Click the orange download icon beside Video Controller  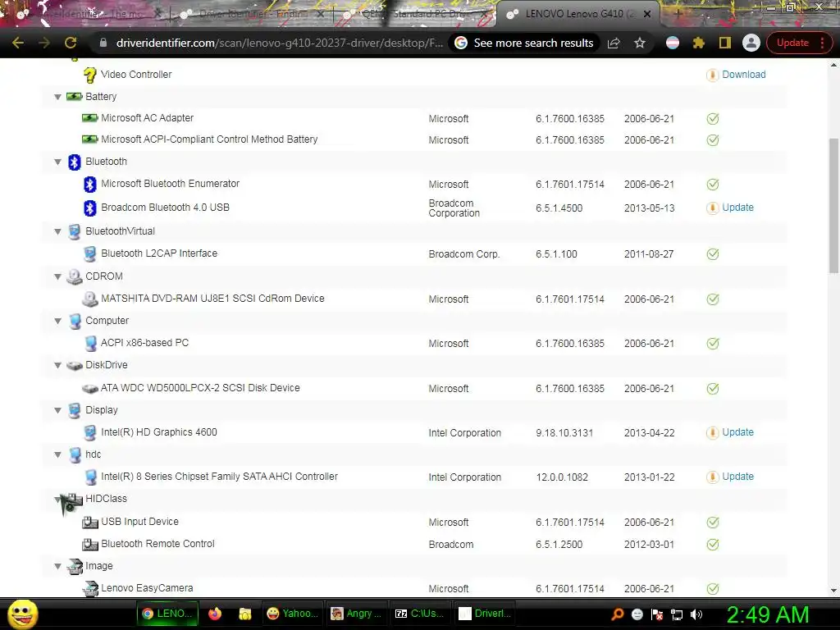712,75
